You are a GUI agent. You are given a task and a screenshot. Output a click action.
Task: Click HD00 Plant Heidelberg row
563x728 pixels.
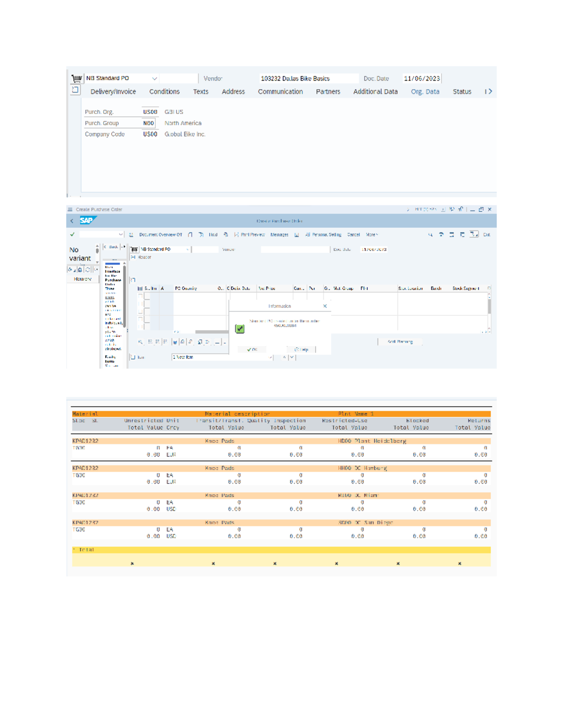tap(281, 441)
